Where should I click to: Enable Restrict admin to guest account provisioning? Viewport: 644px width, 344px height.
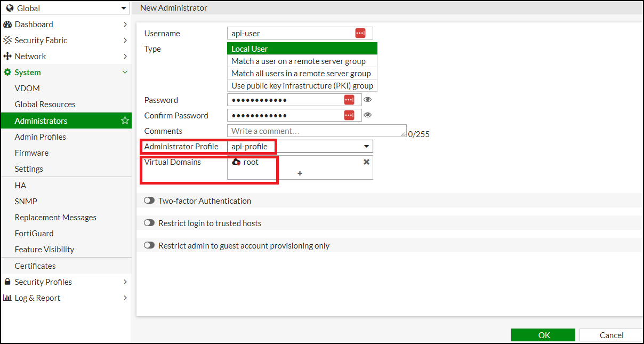pos(149,246)
